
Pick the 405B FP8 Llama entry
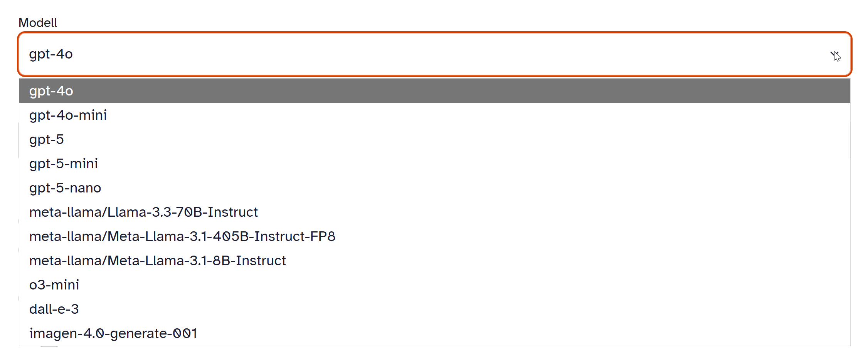coord(182,236)
